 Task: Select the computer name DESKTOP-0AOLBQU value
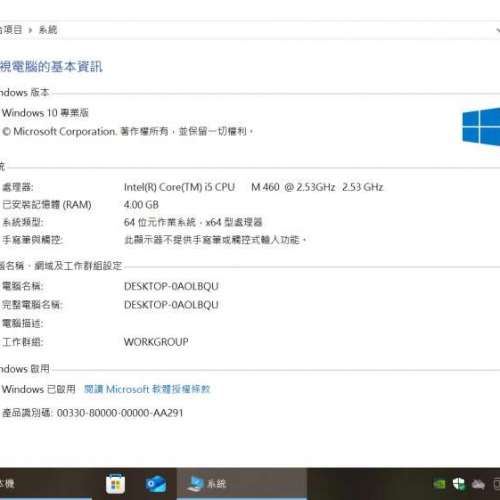[x=171, y=286]
